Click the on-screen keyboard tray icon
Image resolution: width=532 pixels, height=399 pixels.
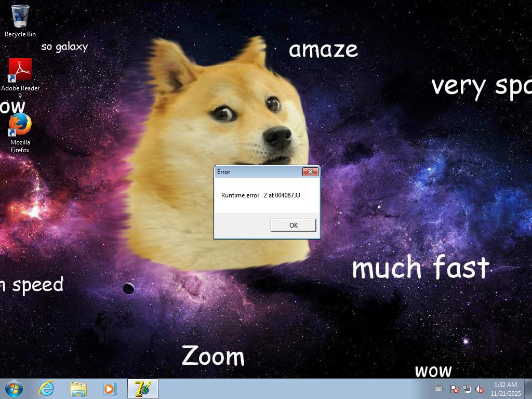tap(438, 389)
